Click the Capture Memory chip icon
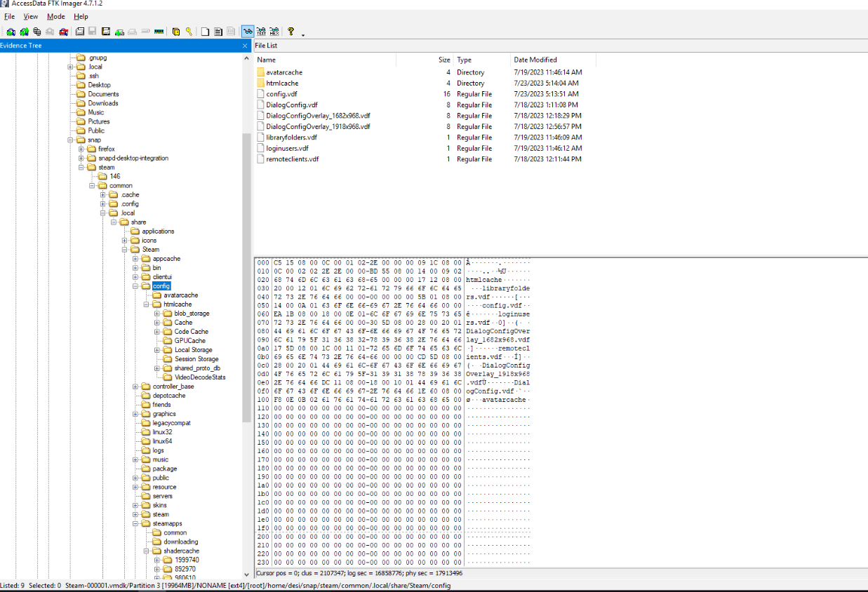 click(x=159, y=32)
